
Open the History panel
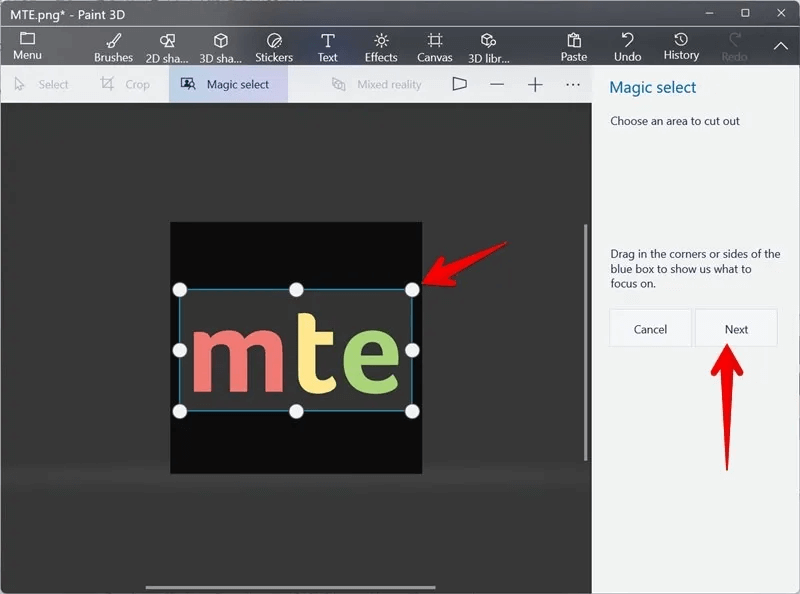pyautogui.click(x=681, y=46)
